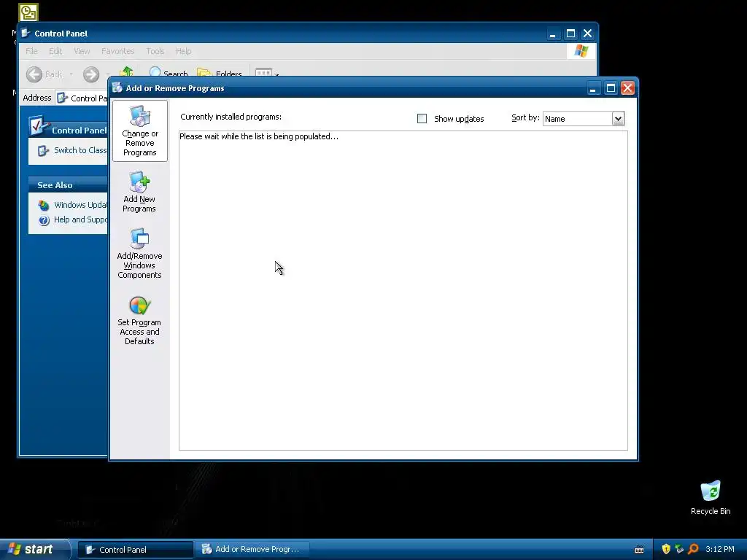Click Forward arrow in Control Panel toolbar
This screenshot has width=747, height=560.
click(91, 74)
